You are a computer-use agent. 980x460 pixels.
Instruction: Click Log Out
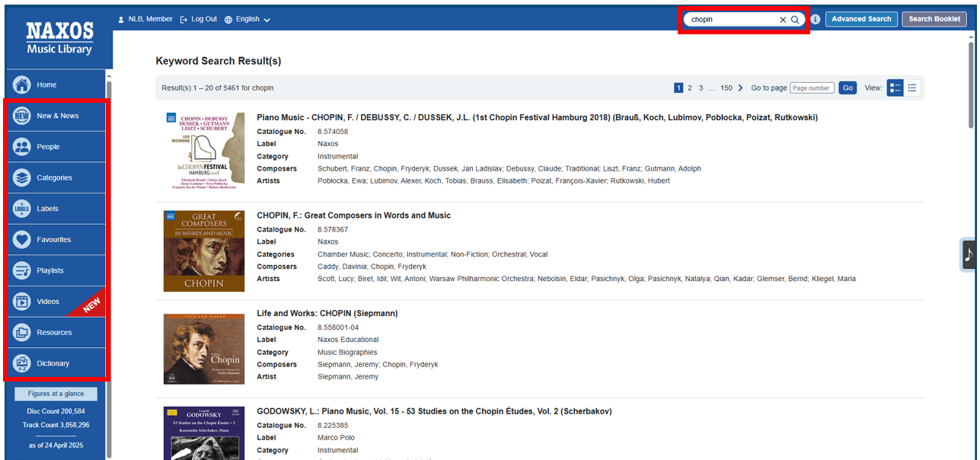point(199,19)
